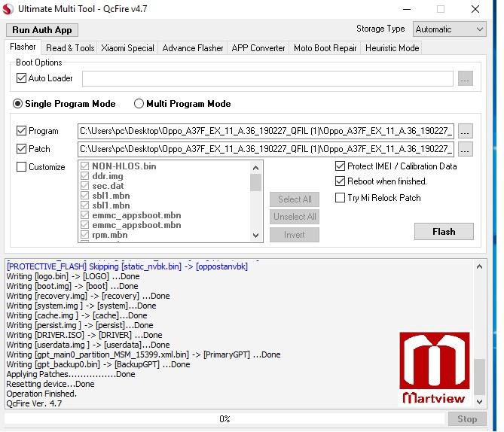Switch to the Flasher tab
This screenshot has width=504, height=432.
point(23,47)
